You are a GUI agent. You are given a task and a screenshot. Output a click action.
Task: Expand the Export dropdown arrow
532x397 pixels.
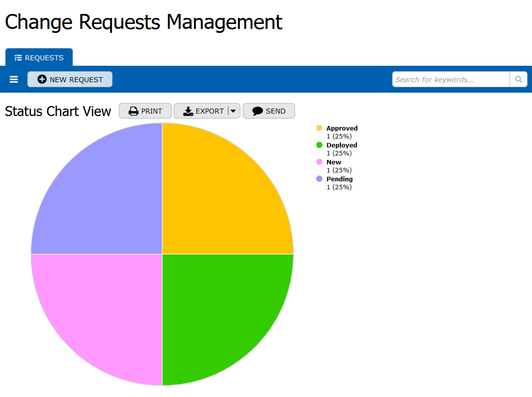233,111
